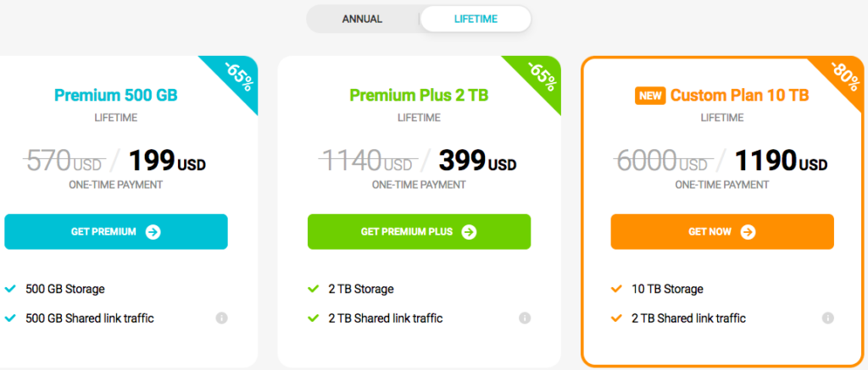Image resolution: width=868 pixels, height=370 pixels.
Task: Select the Lifetime billing tab
Action: coord(476,19)
